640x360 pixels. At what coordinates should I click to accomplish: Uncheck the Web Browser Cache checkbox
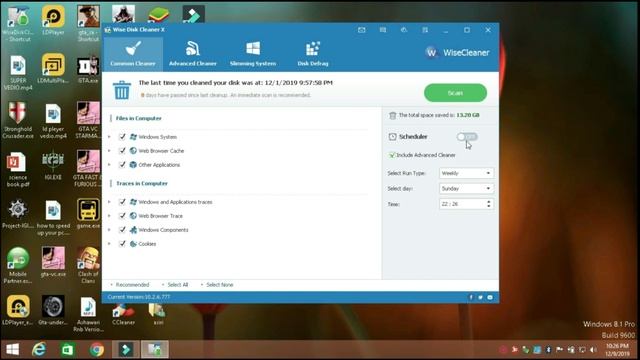[122, 151]
